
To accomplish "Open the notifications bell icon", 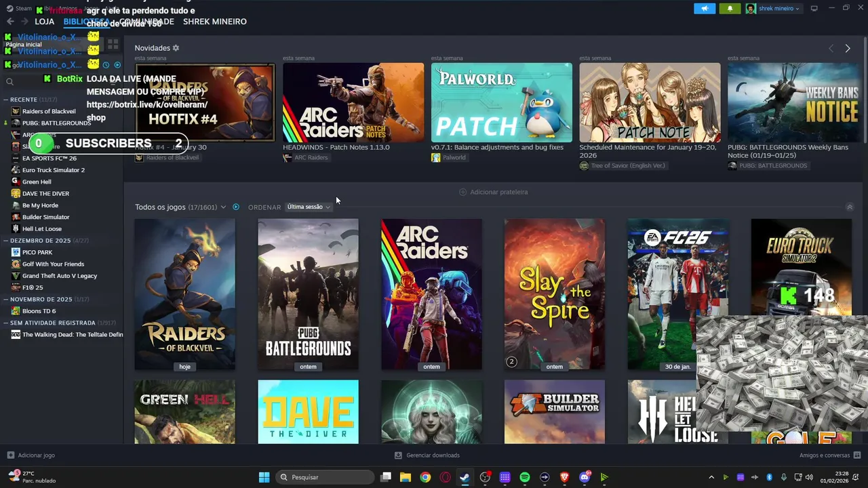I will 730,8.
